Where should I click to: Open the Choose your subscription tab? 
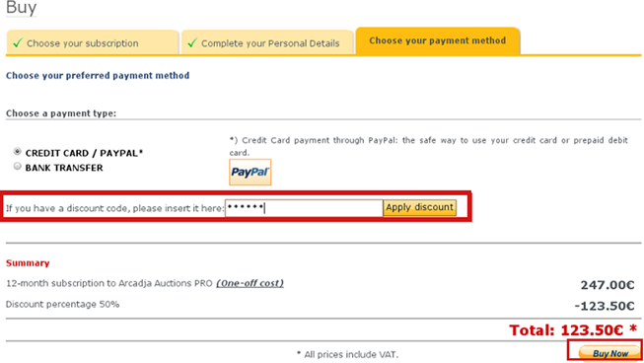coord(93,42)
